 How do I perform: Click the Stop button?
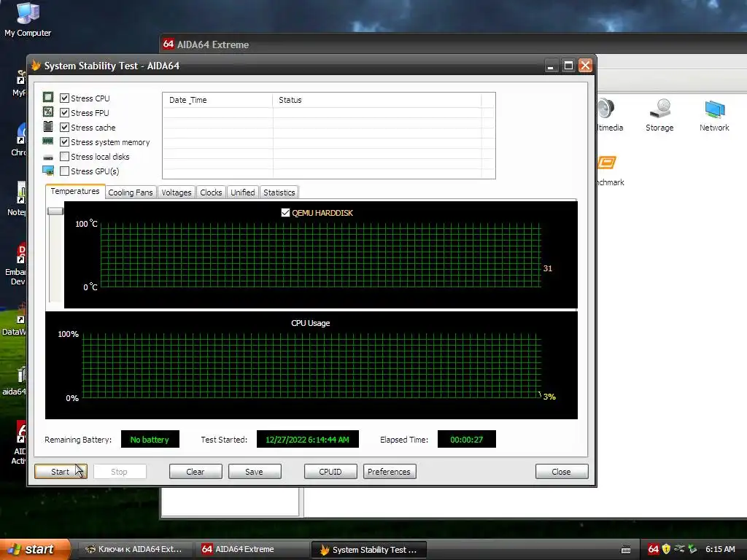[x=120, y=472]
